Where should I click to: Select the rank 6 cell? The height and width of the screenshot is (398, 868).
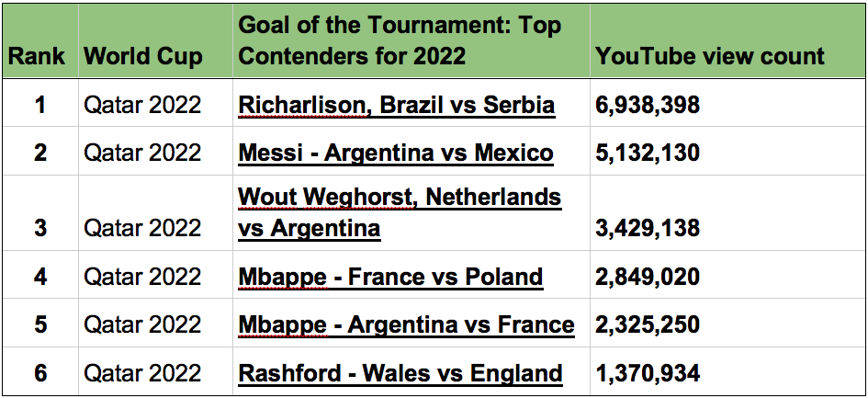40,371
